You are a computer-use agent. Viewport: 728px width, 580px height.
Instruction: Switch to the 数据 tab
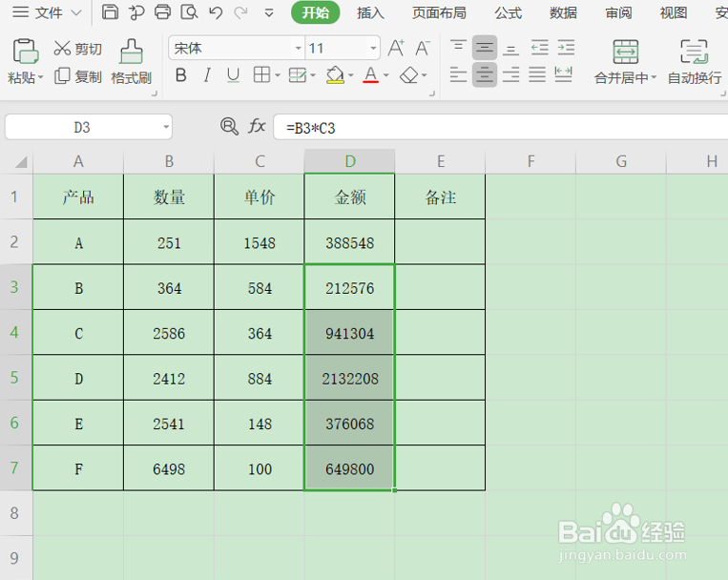563,12
